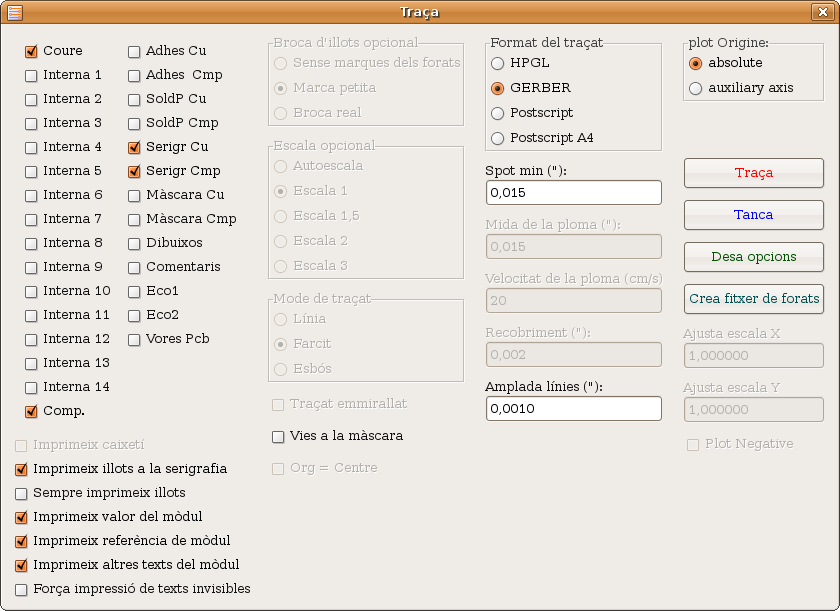This screenshot has width=840, height=611.
Task: Check the Màscara Cmp layer
Action: [134, 220]
